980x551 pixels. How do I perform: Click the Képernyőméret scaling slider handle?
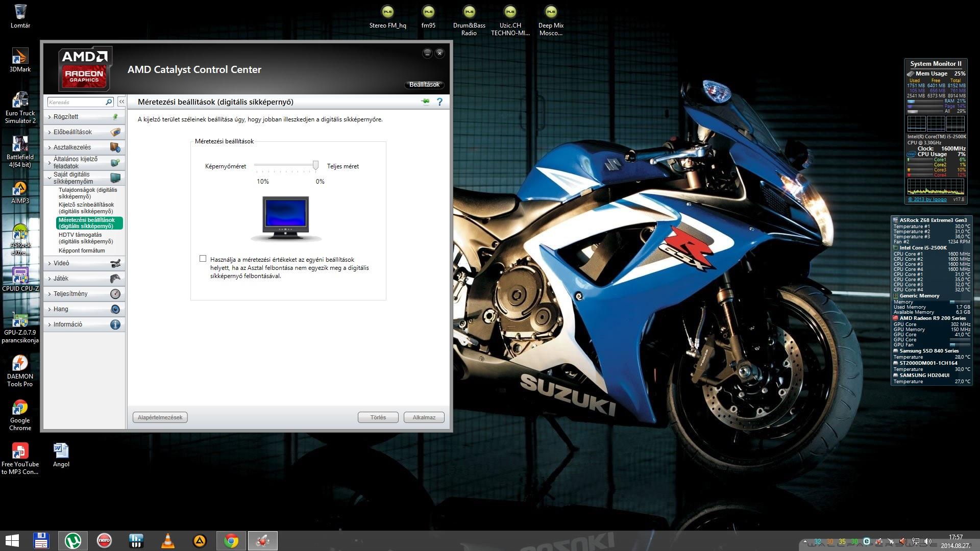(315, 165)
